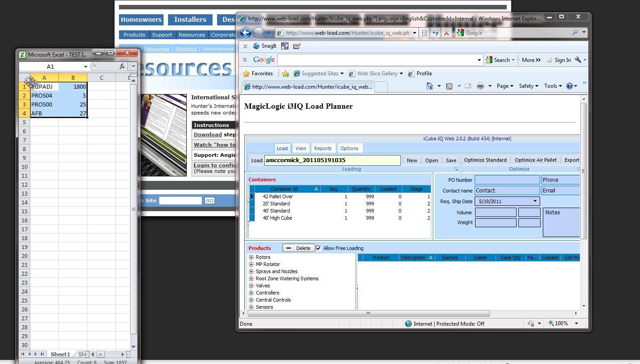Open the IE Tools menu

tap(553, 86)
